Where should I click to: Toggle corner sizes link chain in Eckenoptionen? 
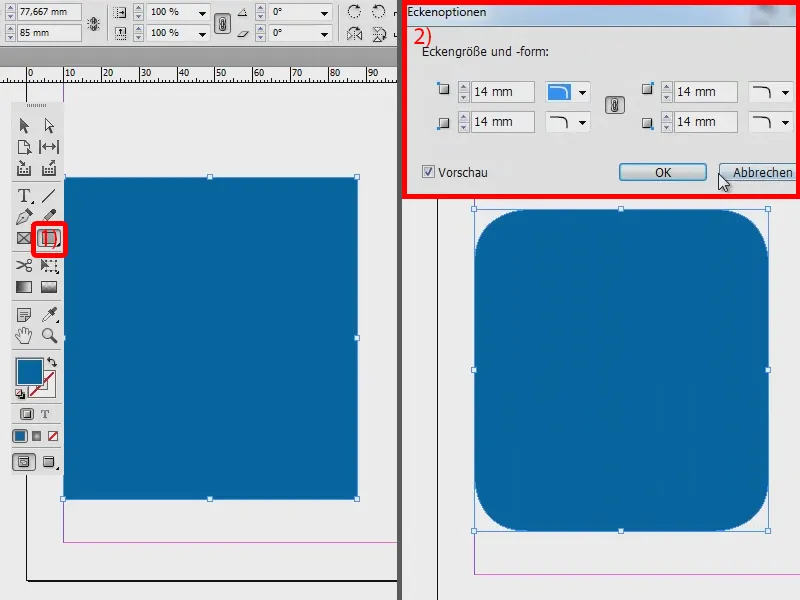(615, 106)
